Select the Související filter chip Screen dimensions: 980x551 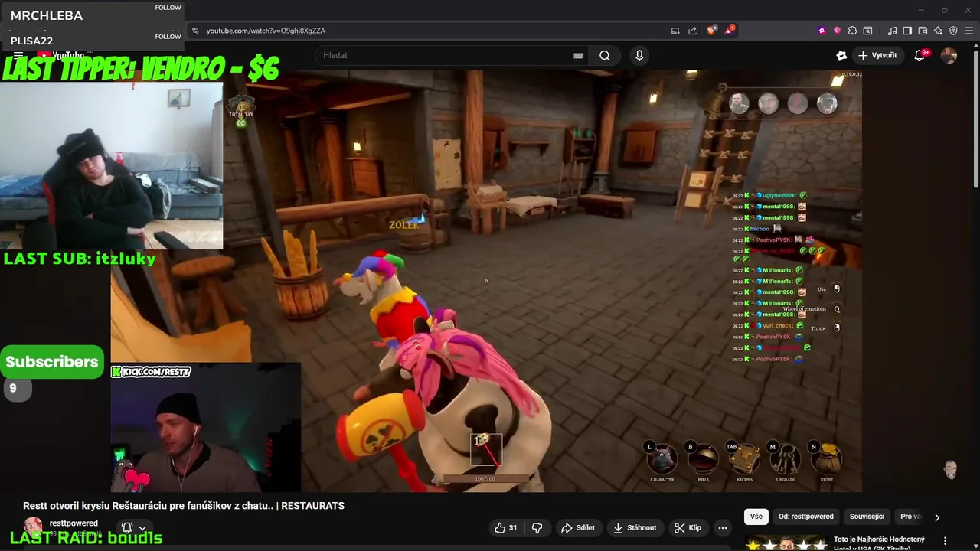867,517
